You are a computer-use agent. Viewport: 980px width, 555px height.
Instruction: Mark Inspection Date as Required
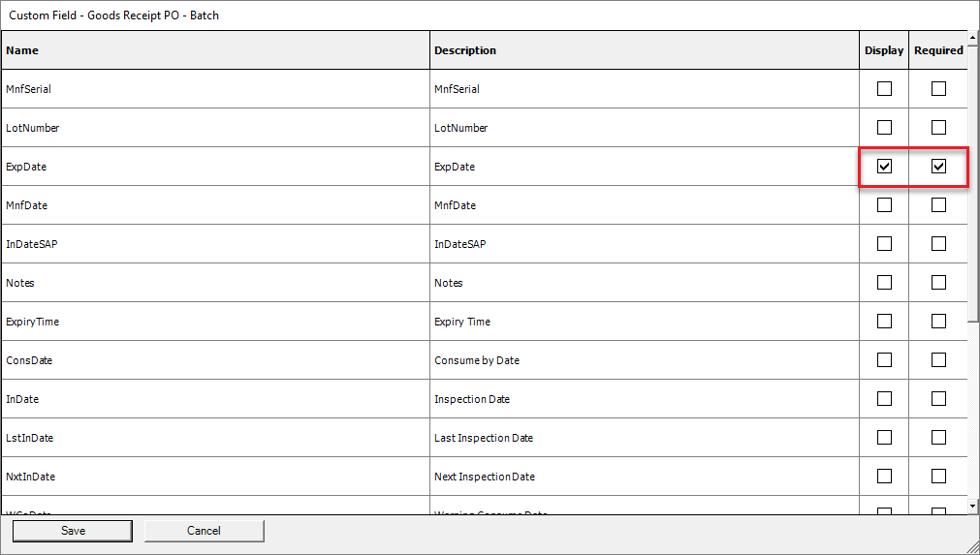pyautogui.click(x=938, y=399)
